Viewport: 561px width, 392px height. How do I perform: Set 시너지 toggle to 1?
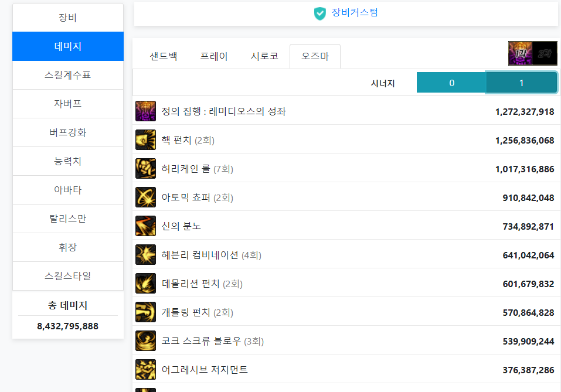(x=521, y=83)
